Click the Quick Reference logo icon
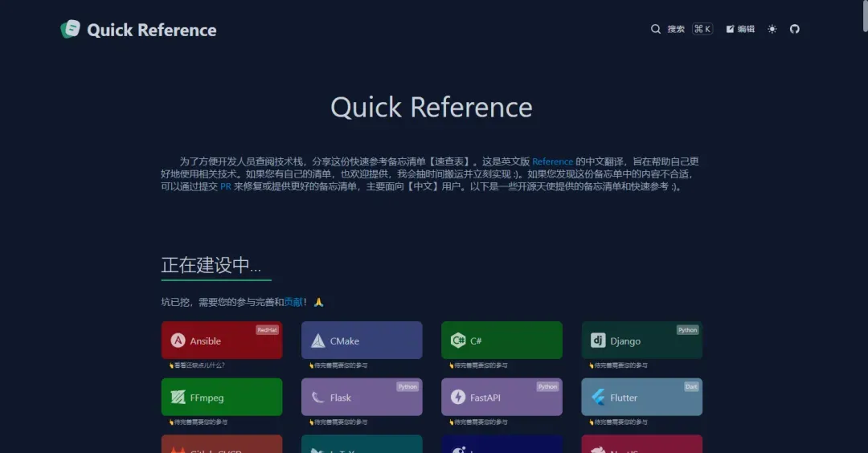 pyautogui.click(x=70, y=29)
